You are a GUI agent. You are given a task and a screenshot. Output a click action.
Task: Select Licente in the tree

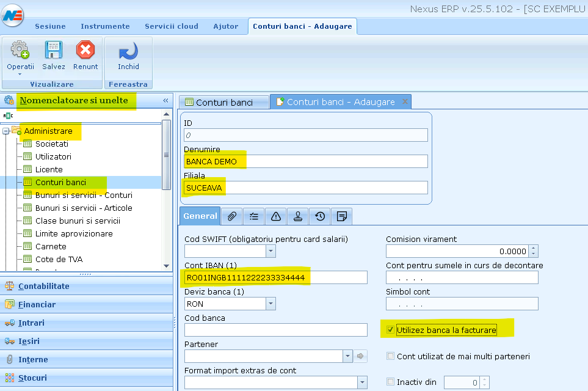coord(49,169)
